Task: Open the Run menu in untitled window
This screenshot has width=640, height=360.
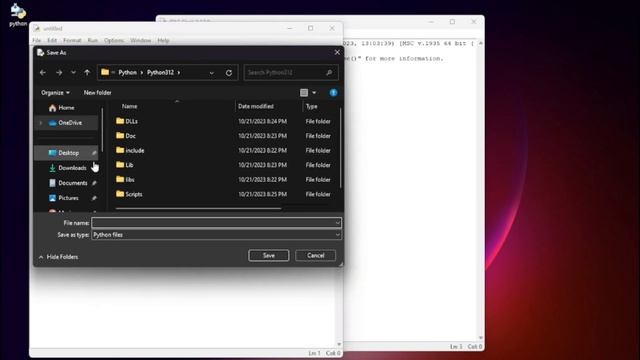Action: coord(93,40)
